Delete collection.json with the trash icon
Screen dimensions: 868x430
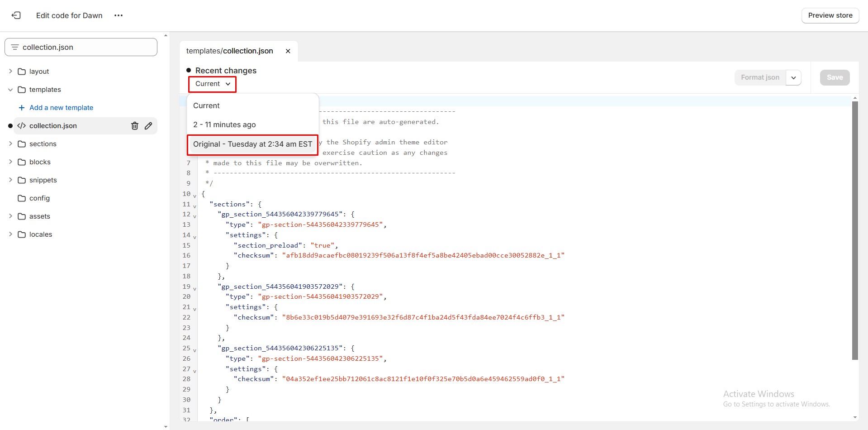click(134, 126)
